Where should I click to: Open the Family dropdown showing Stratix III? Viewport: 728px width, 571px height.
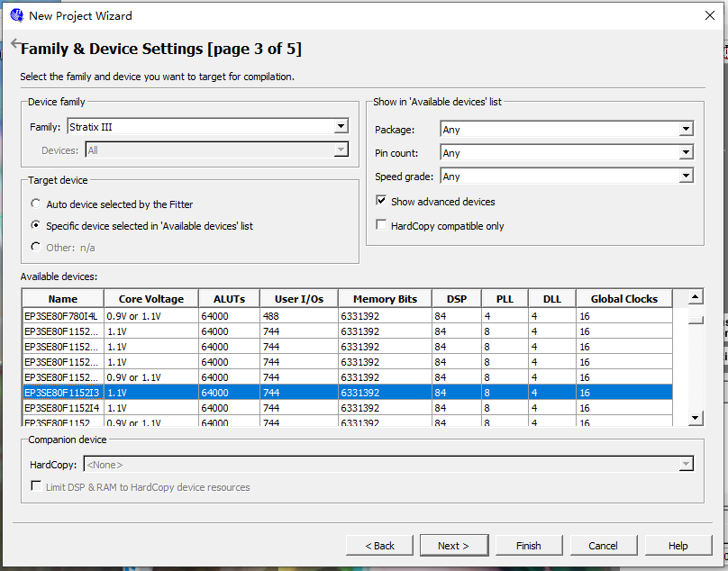[x=340, y=127]
